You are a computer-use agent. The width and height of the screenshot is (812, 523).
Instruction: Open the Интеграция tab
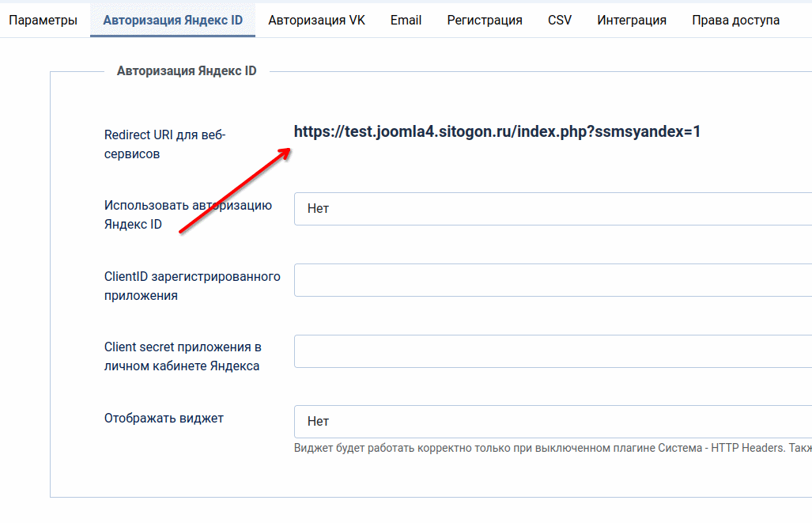click(x=631, y=21)
